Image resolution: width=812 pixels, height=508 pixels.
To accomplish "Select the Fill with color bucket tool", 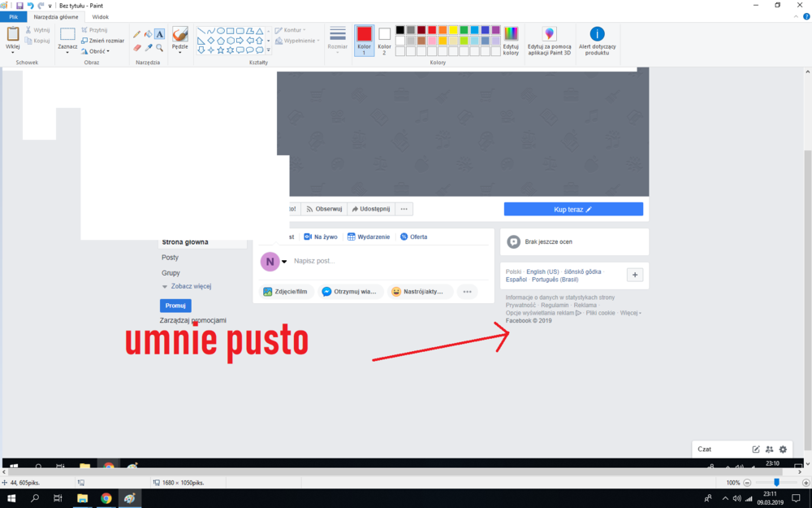I will tap(148, 33).
